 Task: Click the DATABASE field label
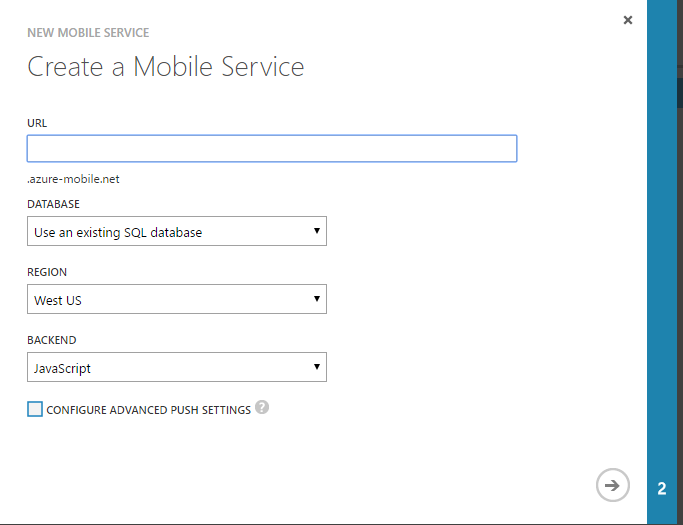pyautogui.click(x=53, y=204)
